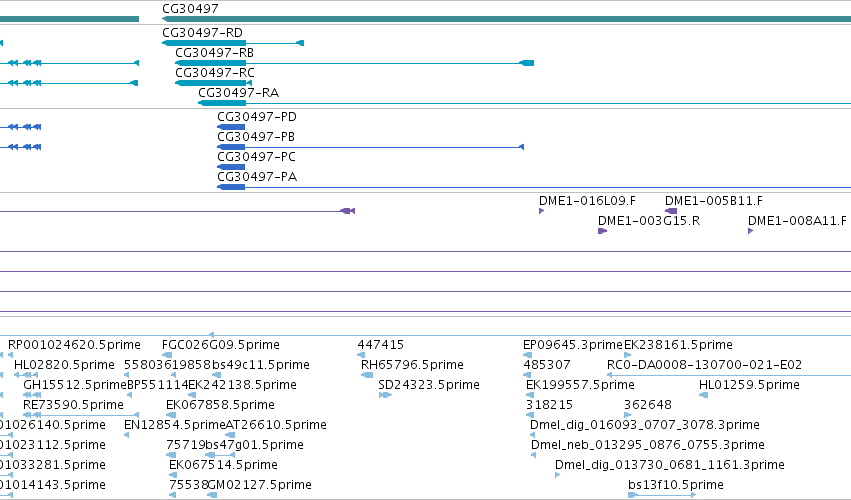Select the CG30497-PD protein label
Viewport: 851px width, 500px height.
(x=257, y=117)
